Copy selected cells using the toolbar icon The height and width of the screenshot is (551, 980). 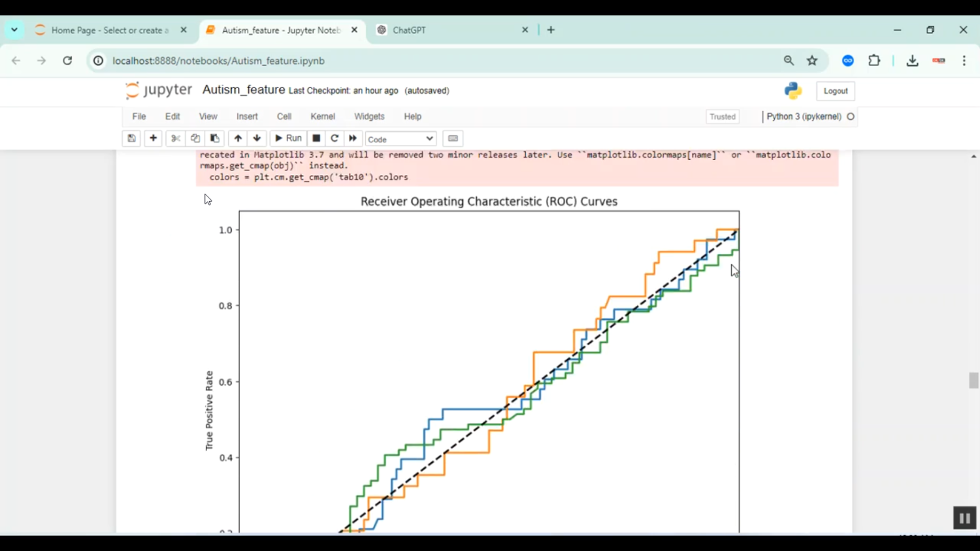click(x=195, y=138)
